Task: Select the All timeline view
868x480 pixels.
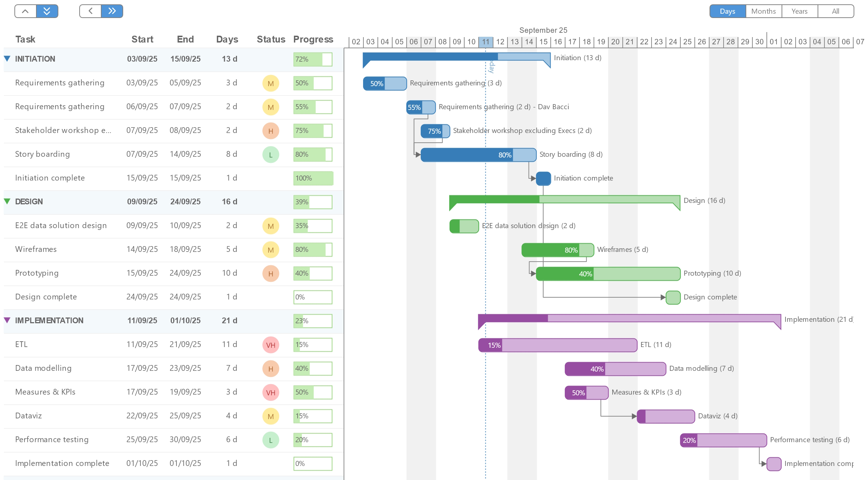Action: pyautogui.click(x=836, y=11)
